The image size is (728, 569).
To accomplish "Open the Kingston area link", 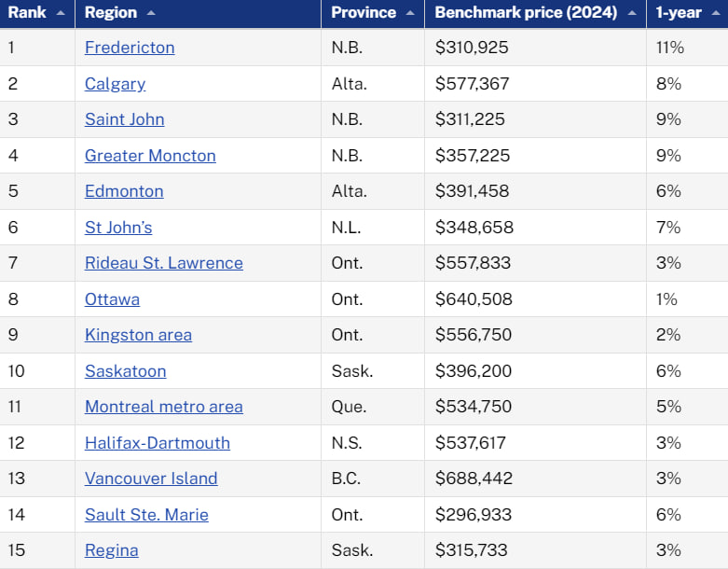I will click(138, 335).
